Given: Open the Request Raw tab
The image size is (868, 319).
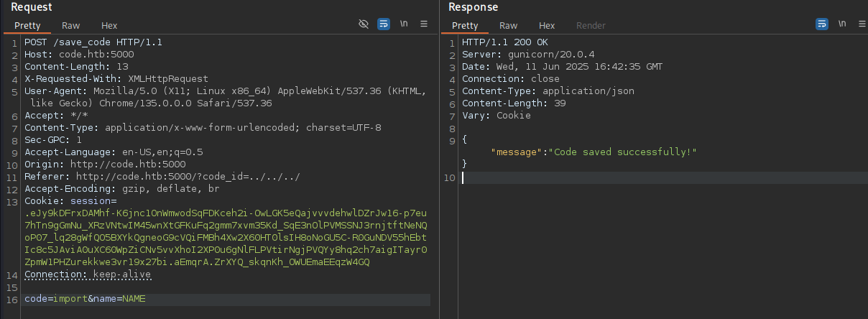Looking at the screenshot, I should tap(70, 25).
